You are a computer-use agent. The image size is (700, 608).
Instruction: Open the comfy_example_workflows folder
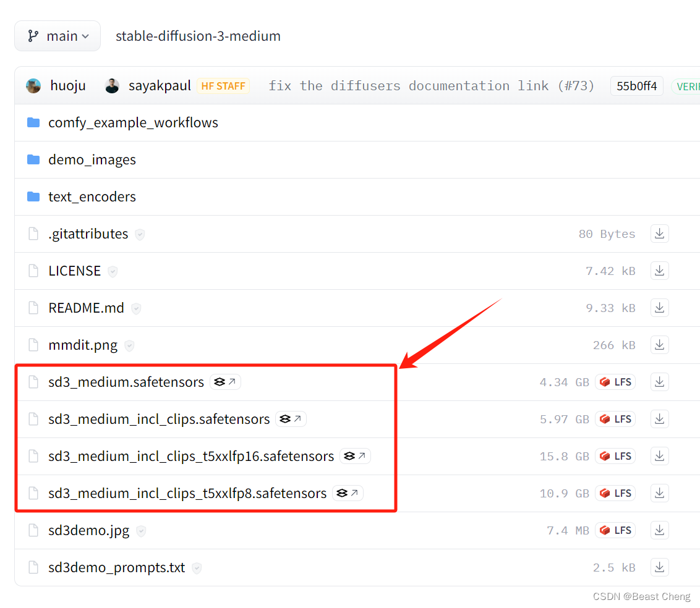pyautogui.click(x=133, y=123)
